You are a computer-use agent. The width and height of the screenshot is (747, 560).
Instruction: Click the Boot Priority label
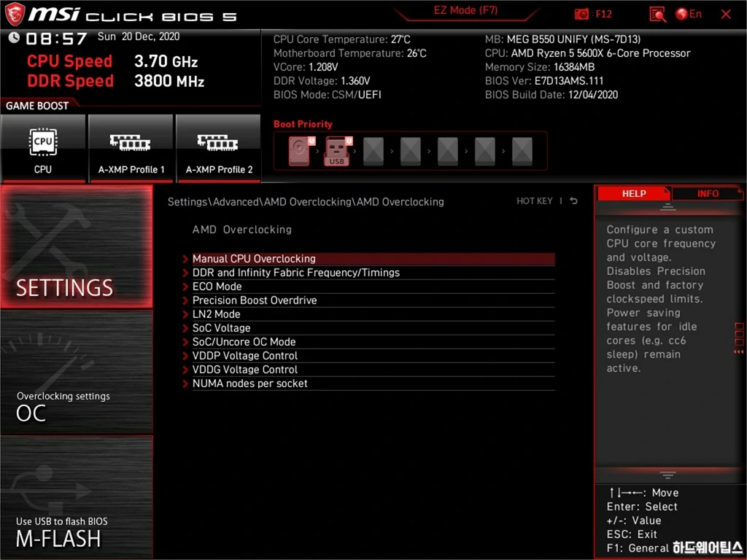click(303, 124)
